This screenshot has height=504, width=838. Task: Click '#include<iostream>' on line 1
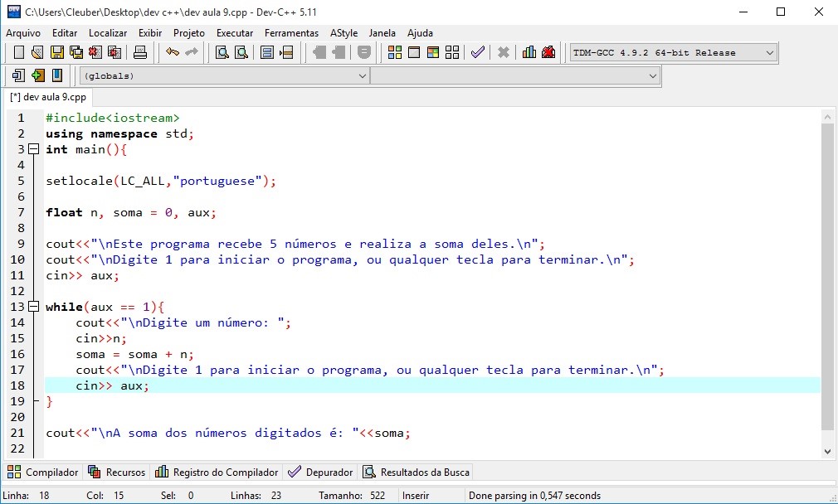[x=113, y=118]
